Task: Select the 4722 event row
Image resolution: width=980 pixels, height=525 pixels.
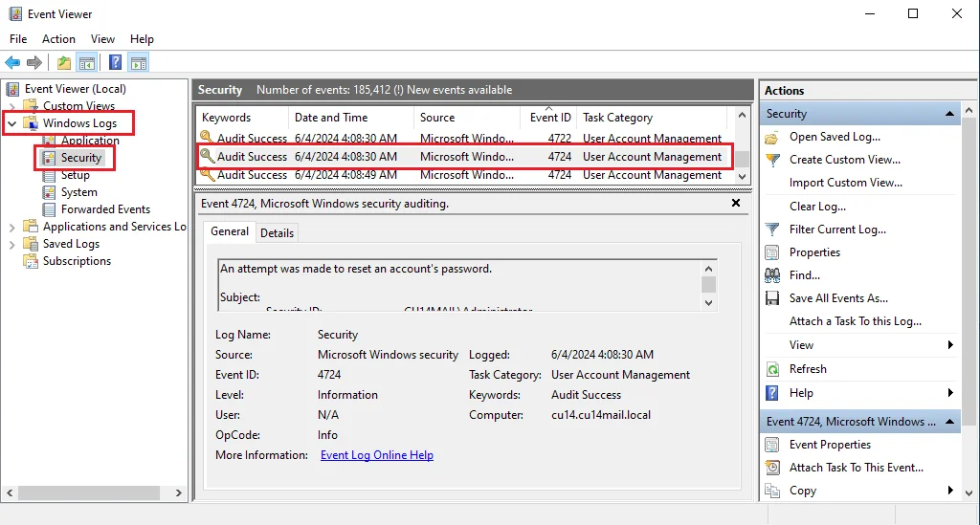Action: (x=464, y=138)
